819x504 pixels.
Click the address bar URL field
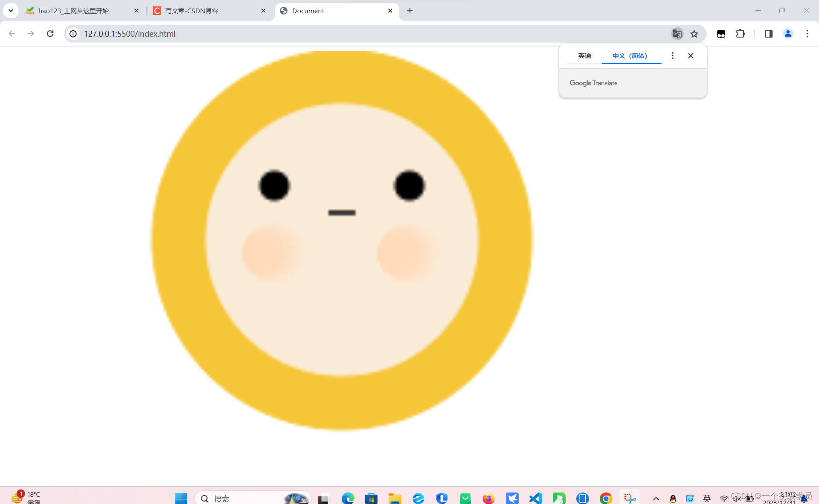341,34
